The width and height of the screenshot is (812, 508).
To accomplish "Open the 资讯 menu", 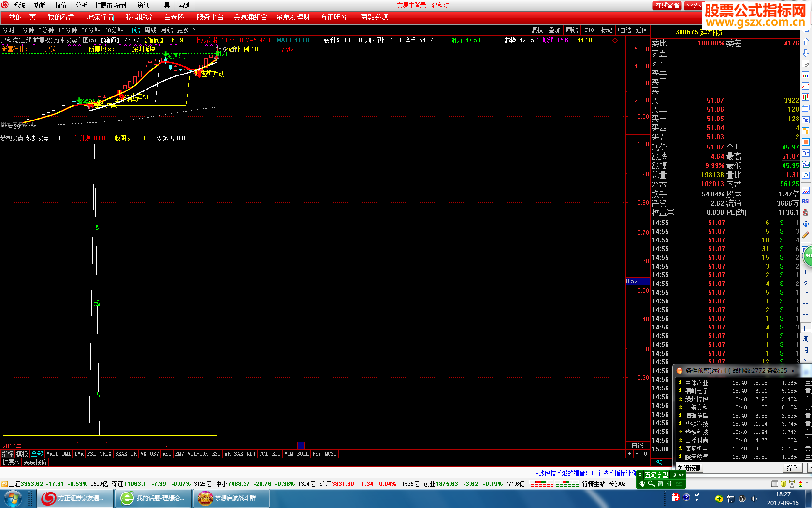I will 143,5.
